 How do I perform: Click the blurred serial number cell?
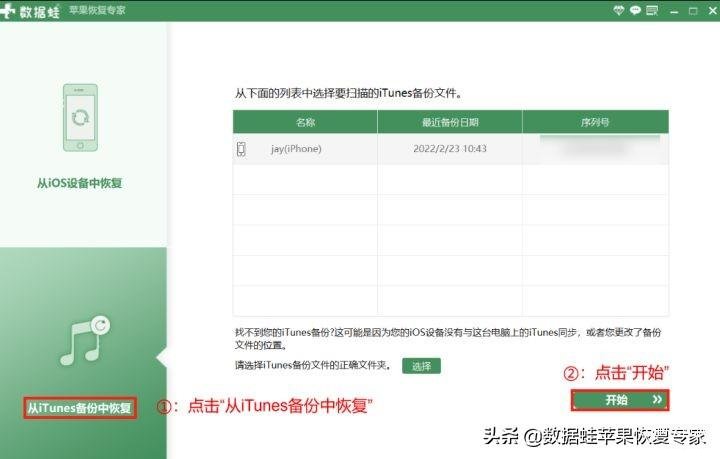596,149
